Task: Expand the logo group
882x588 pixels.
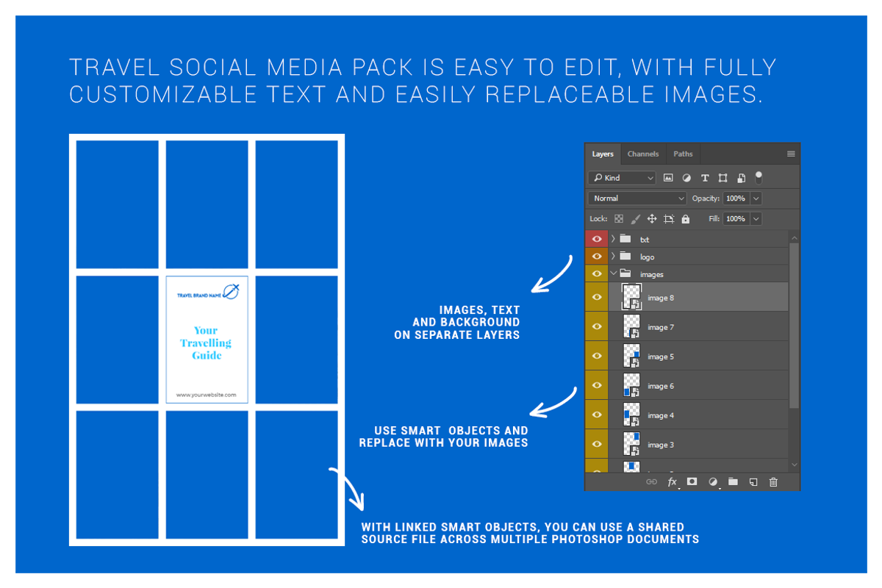Action: point(613,257)
